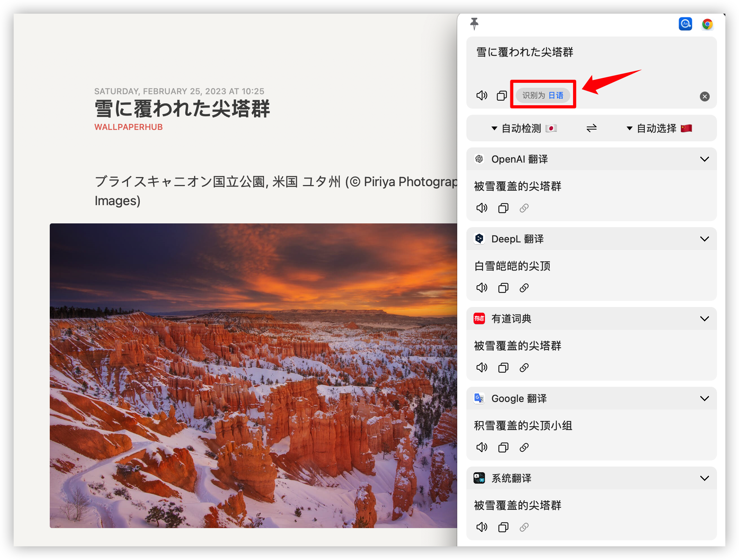
Task: Play audio of the 有道词典 translation
Action: pyautogui.click(x=482, y=368)
